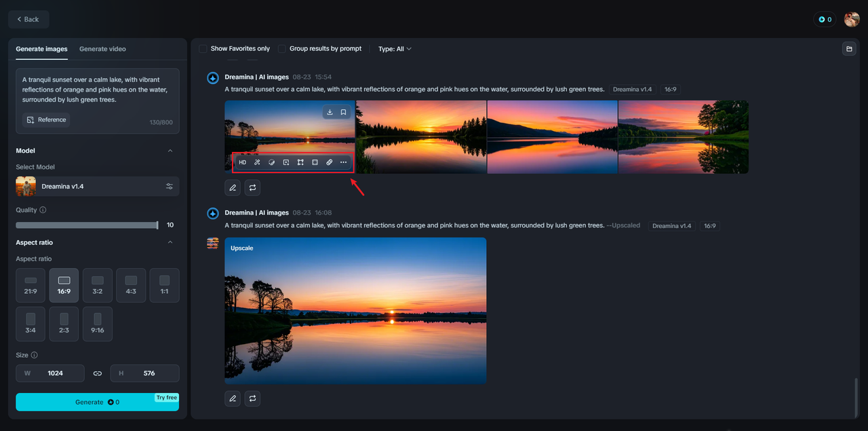Open the folder icon at top right of results
Screen dimensions: 868x431
pos(848,49)
